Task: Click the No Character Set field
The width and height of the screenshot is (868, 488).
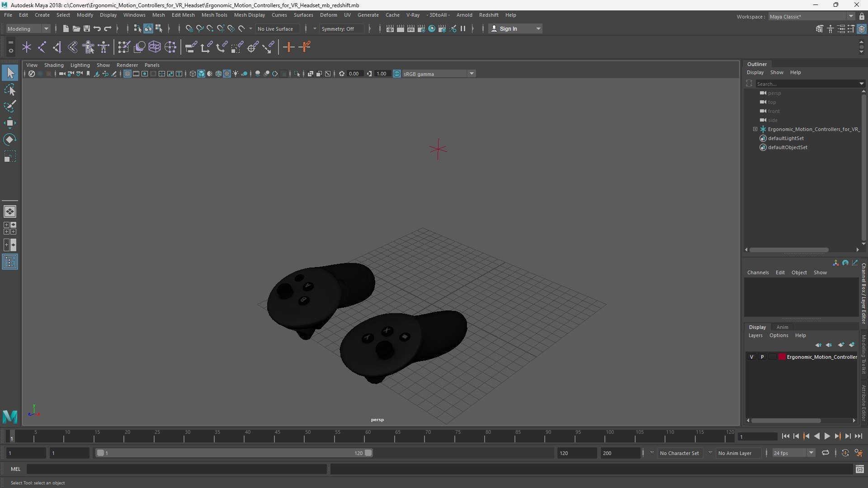Action: point(679,453)
